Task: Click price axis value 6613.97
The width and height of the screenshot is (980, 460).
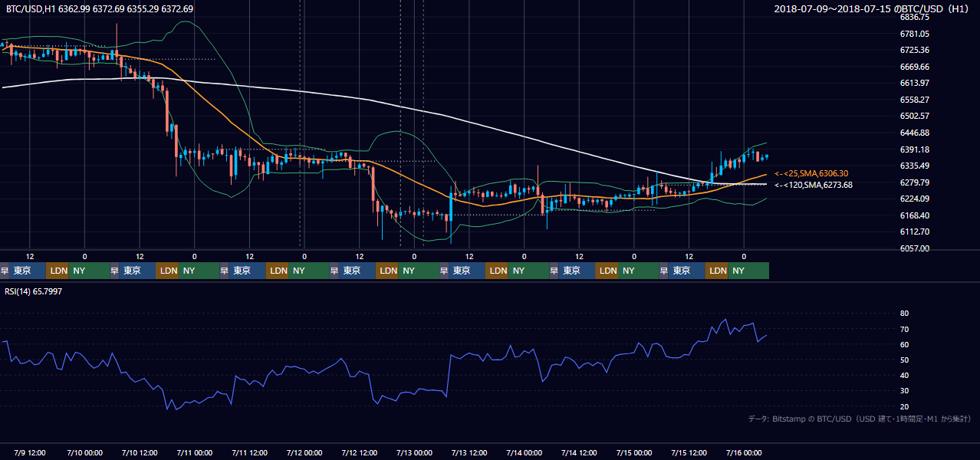Action: click(x=915, y=83)
